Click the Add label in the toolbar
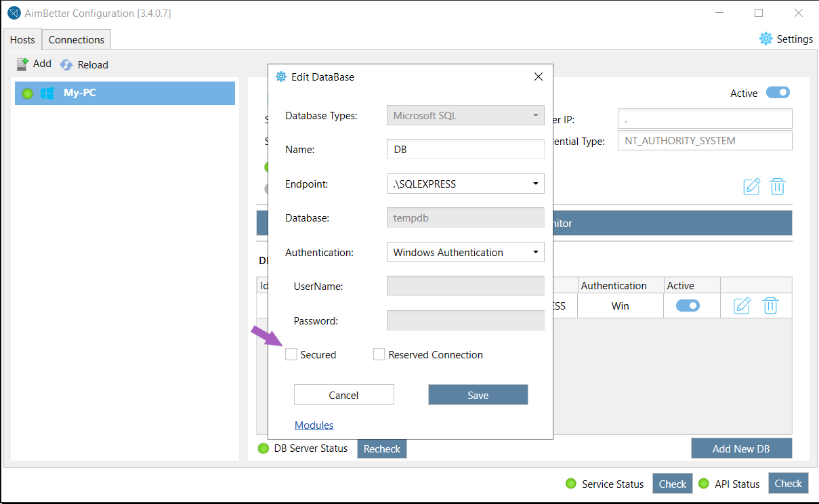Screen dimensions: 819x504 [42, 64]
